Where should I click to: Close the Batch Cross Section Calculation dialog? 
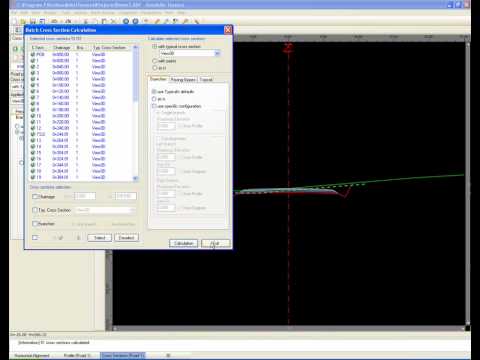pos(228,30)
